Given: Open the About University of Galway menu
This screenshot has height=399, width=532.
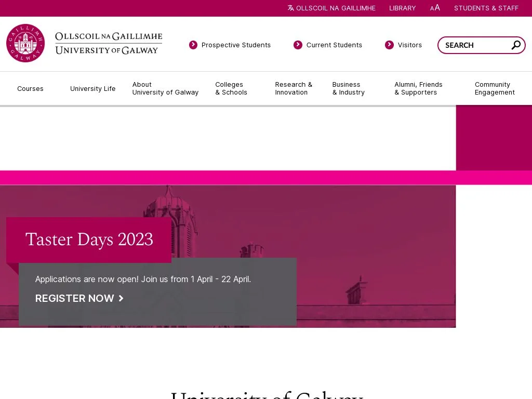Looking at the screenshot, I should 165,88.
